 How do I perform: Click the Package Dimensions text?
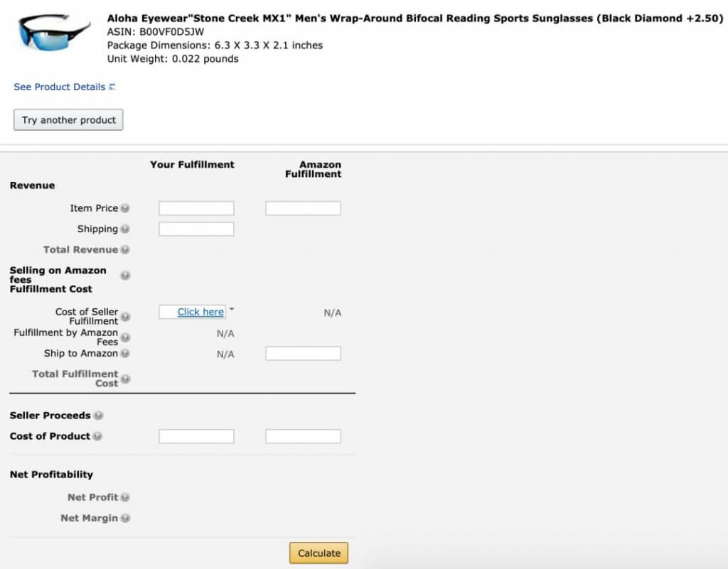coord(215,45)
